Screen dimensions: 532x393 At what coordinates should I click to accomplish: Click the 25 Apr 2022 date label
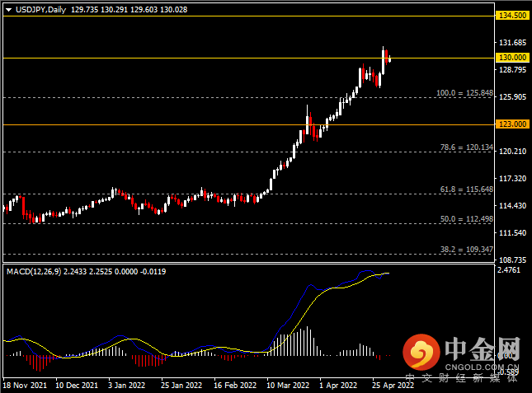click(393, 386)
